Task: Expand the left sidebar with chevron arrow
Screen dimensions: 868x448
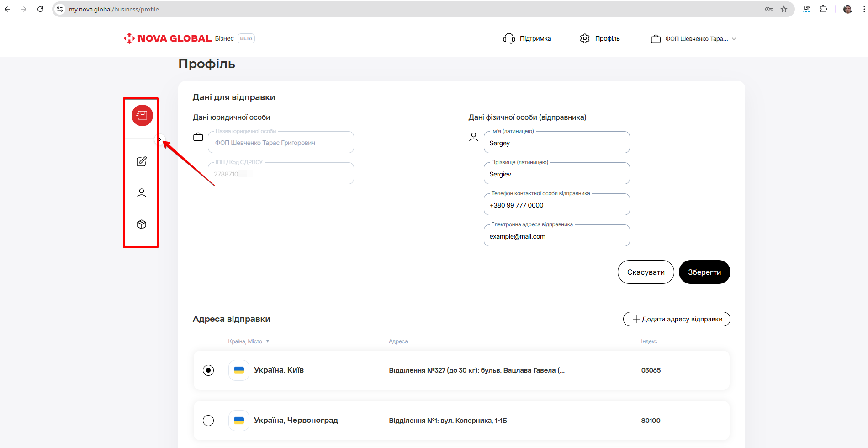Action: coord(160,139)
